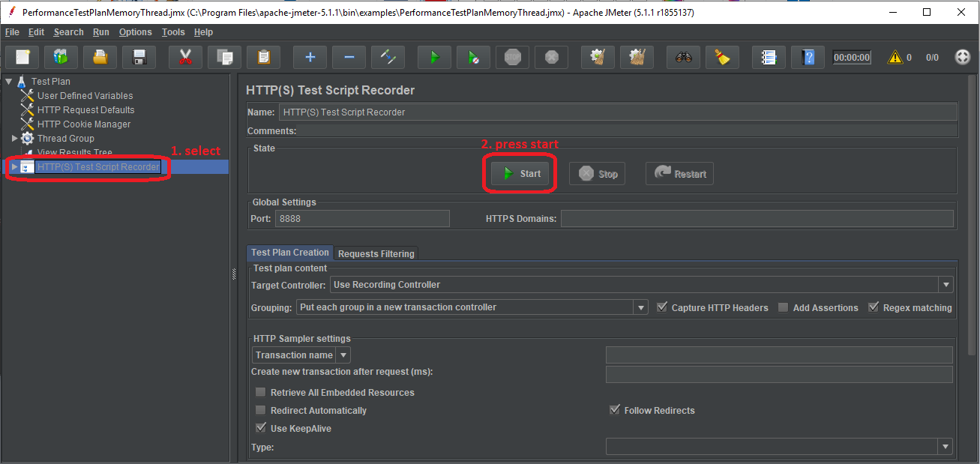980x464 pixels.
Task: Click the Clear All broom toolbar icon
Action: [722, 57]
